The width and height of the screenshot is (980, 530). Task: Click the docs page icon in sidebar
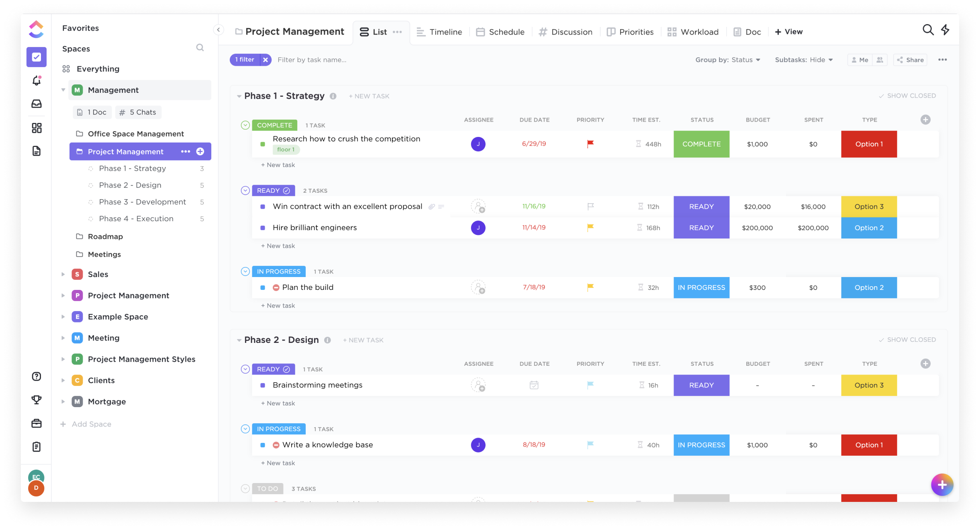coord(37,151)
